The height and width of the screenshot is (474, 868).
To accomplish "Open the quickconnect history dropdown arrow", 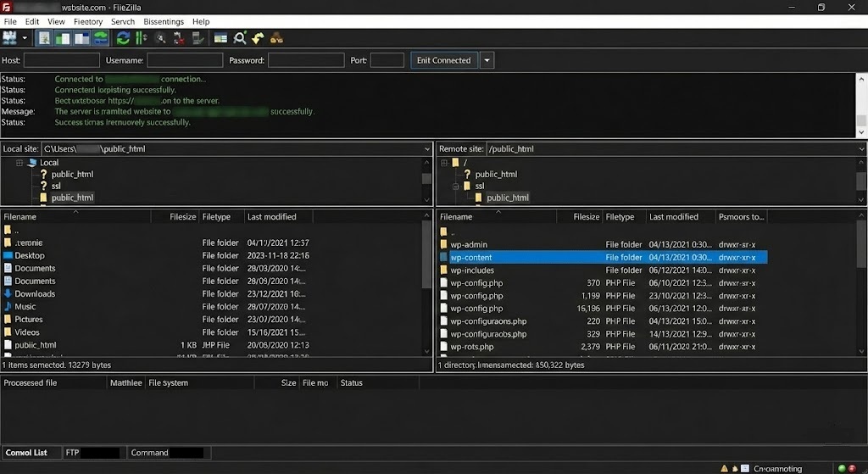I will 487,60.
